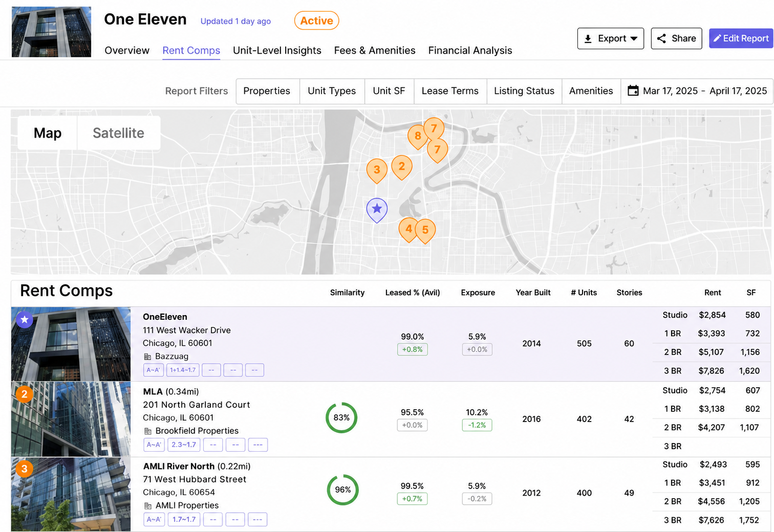
Task: Open the Lease Terms filter
Action: (x=450, y=91)
